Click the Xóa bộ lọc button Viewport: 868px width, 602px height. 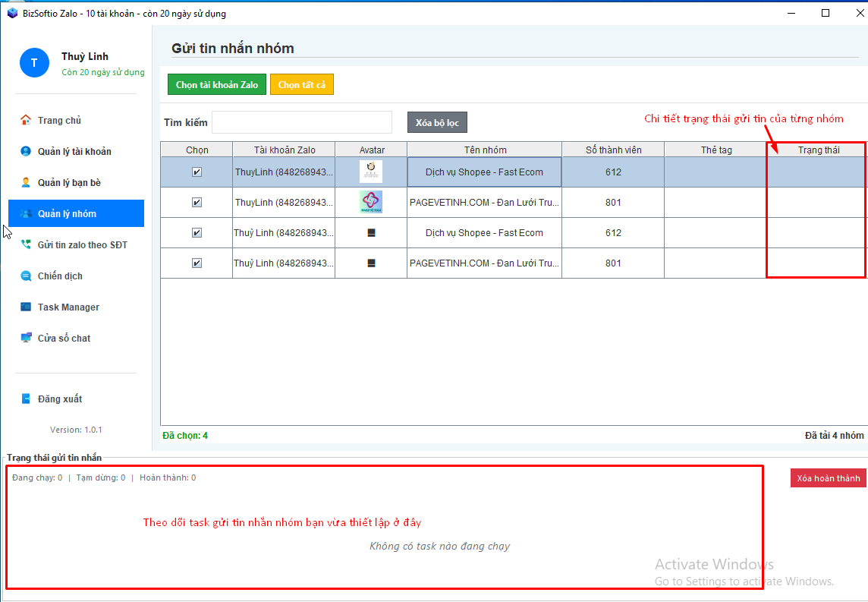(x=437, y=123)
